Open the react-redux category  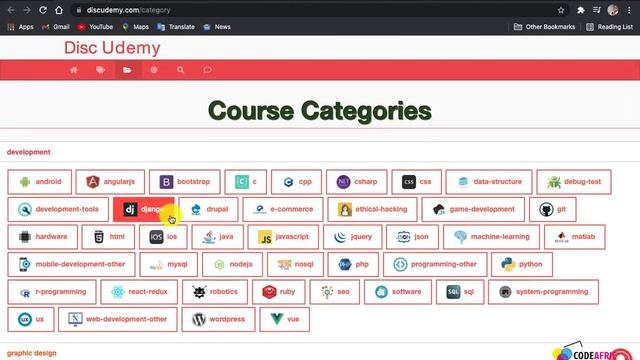(x=139, y=292)
